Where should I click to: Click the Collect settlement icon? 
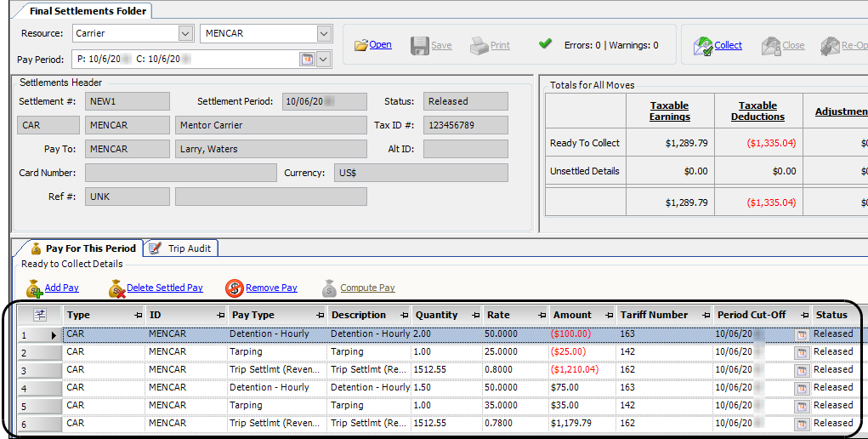click(x=702, y=45)
